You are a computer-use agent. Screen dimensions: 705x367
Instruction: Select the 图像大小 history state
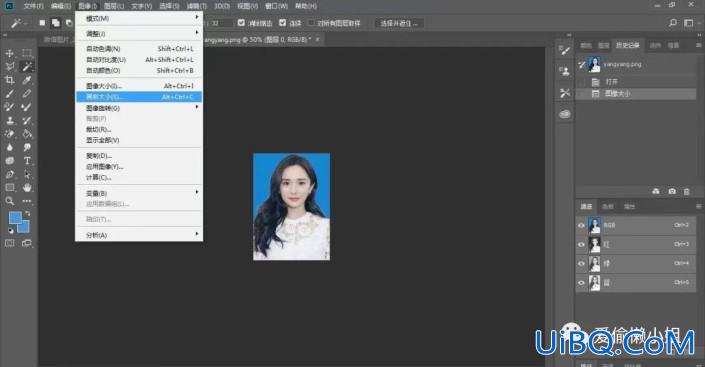636,94
